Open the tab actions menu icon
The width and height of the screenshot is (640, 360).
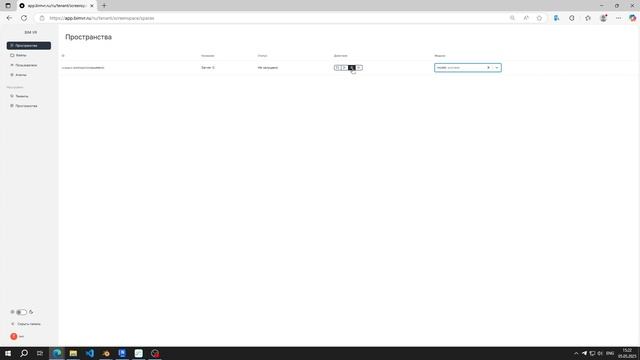(8, 6)
